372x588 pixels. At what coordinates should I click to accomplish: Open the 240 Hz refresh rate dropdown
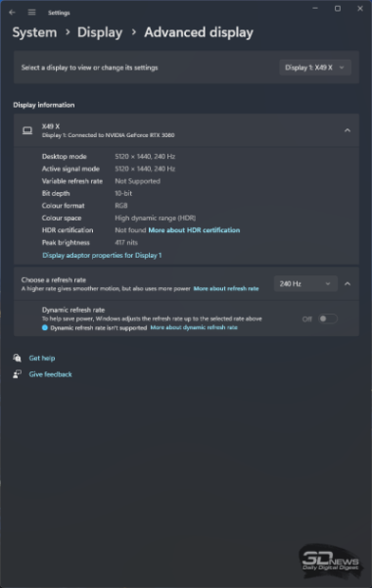305,284
